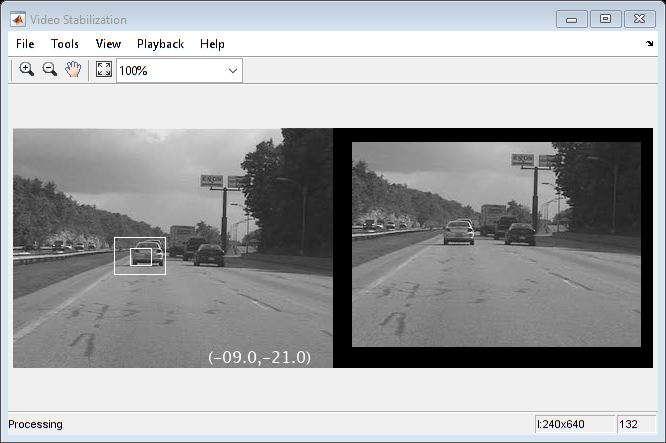Click the dock arrow at menu bar end

649,43
